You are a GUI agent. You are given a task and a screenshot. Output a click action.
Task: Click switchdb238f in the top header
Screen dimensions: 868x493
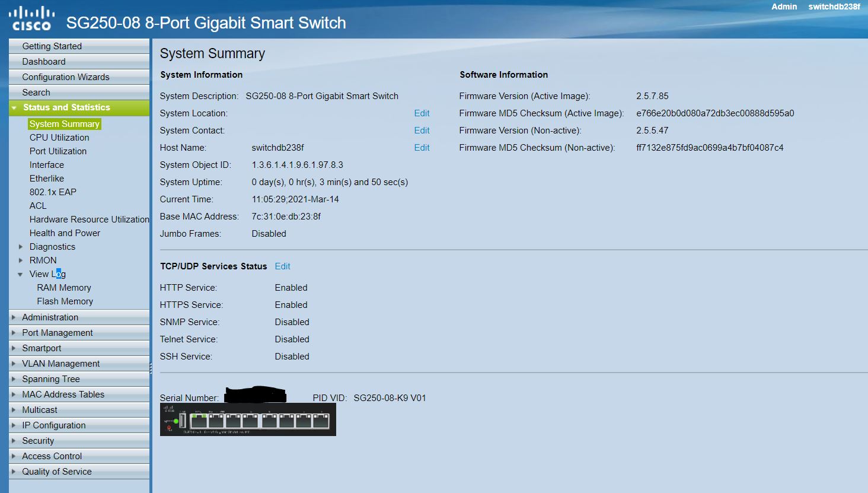point(834,7)
